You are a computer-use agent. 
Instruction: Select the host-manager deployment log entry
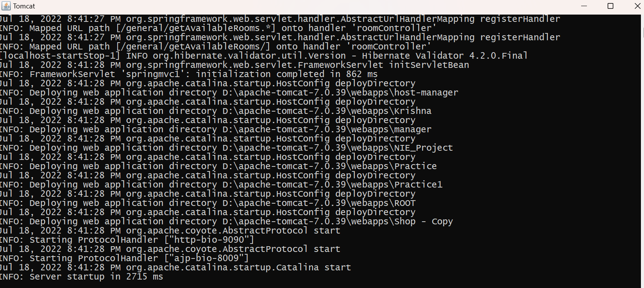point(229,92)
